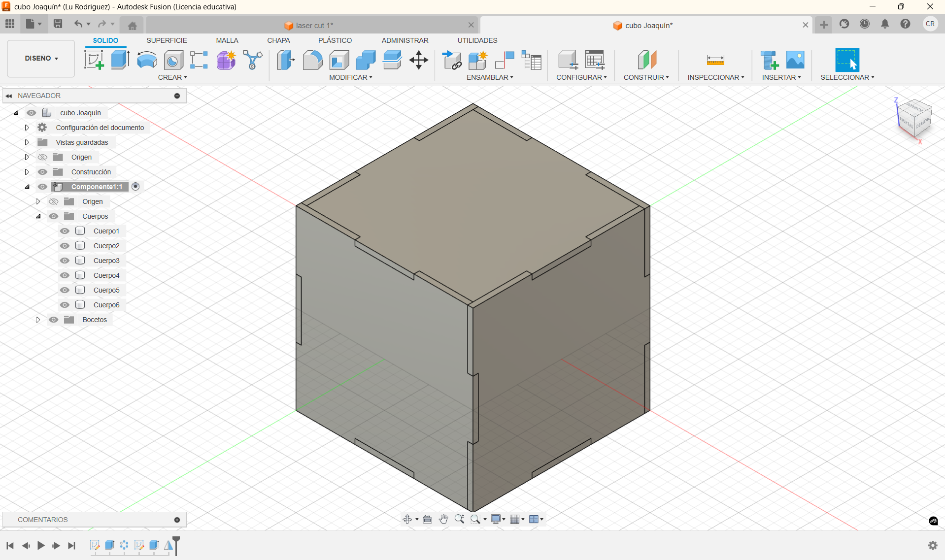Choose the Fillet tool in Modificar

(x=312, y=60)
